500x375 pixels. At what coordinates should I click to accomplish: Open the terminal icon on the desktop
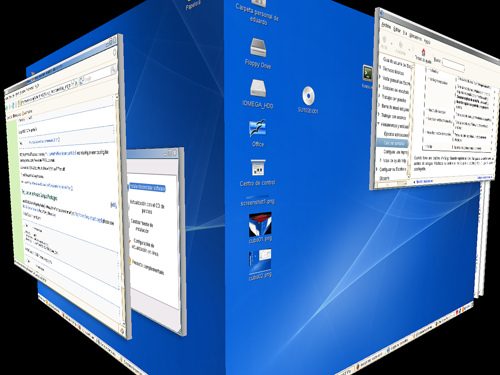(x=368, y=74)
